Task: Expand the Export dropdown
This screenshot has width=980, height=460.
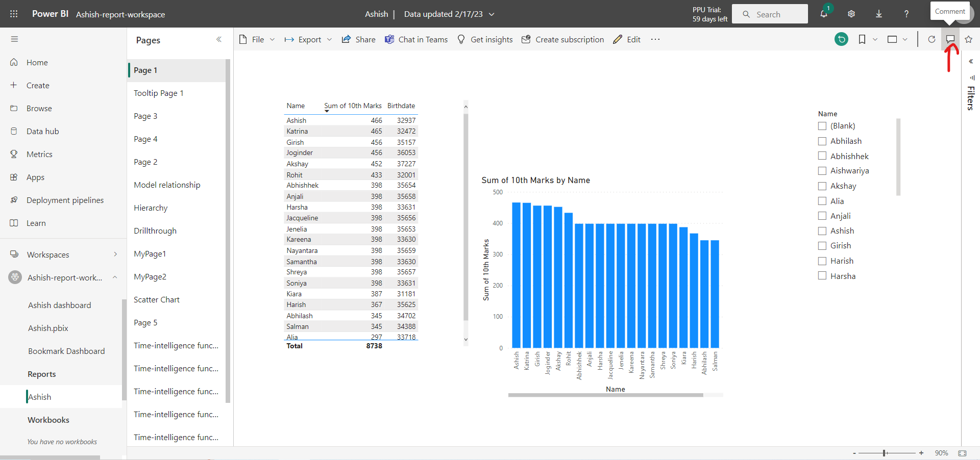Action: (x=330, y=39)
